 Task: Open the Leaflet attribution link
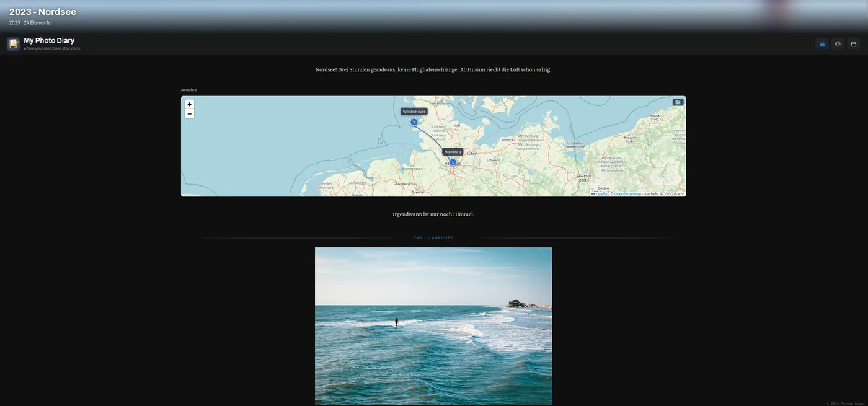click(599, 194)
